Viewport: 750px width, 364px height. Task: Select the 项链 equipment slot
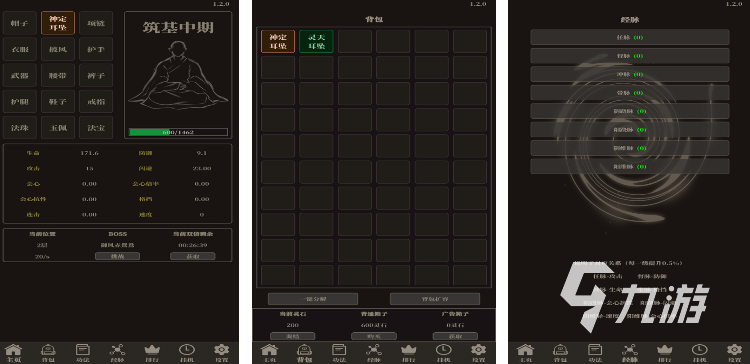[x=96, y=23]
